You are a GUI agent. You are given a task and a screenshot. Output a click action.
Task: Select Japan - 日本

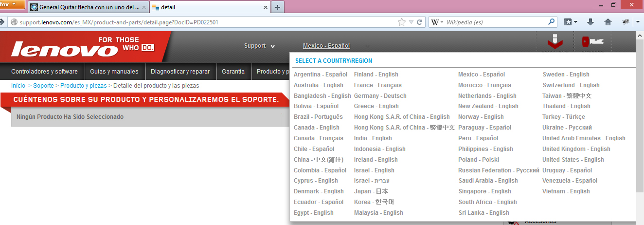point(371,191)
